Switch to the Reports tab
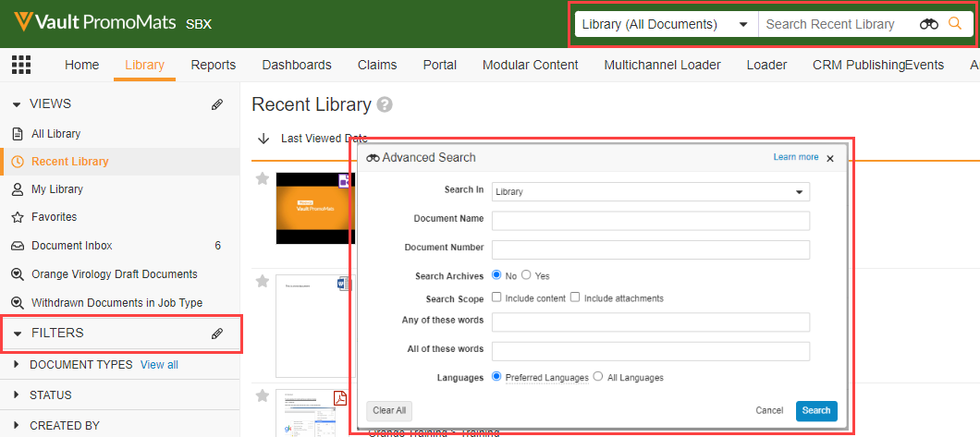 point(213,65)
